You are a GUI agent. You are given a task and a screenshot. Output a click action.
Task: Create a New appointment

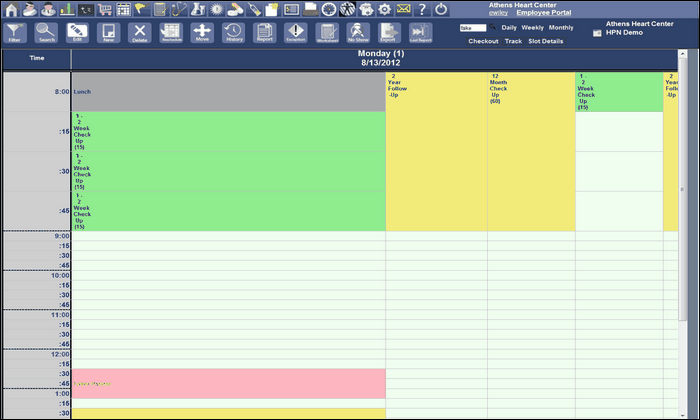coord(108,33)
